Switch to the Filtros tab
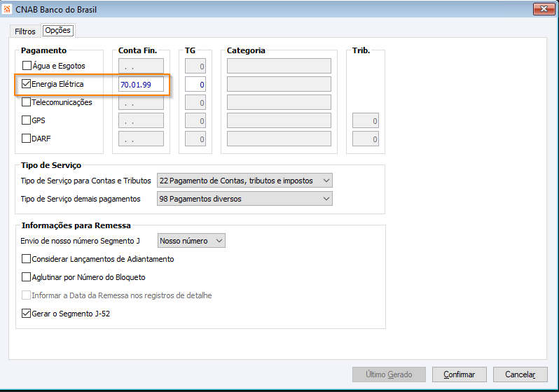Screen dimensions: 559x392 [25, 31]
